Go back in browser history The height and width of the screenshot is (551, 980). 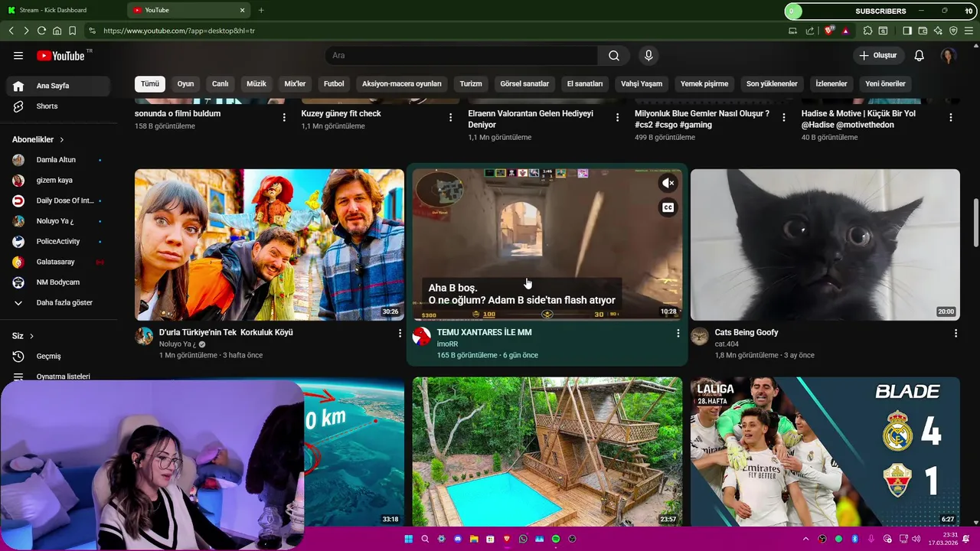[11, 31]
